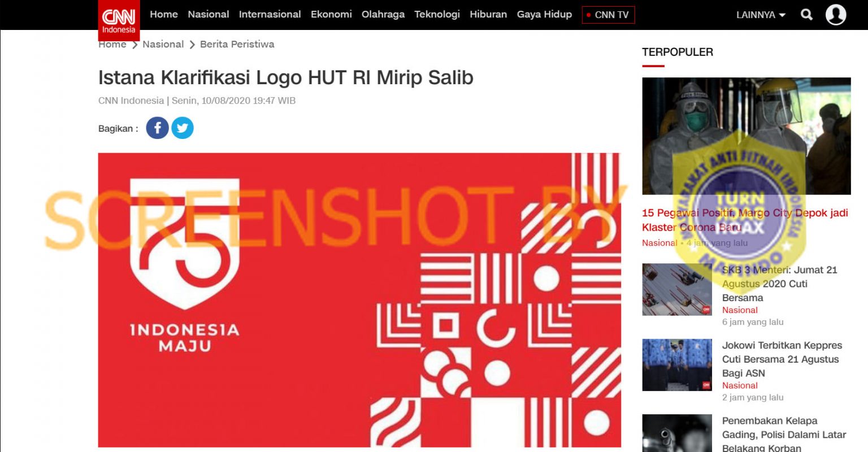
Task: Select the article headline 'Istana Klarifikasi Logo HUT RI'
Action: coord(286,77)
